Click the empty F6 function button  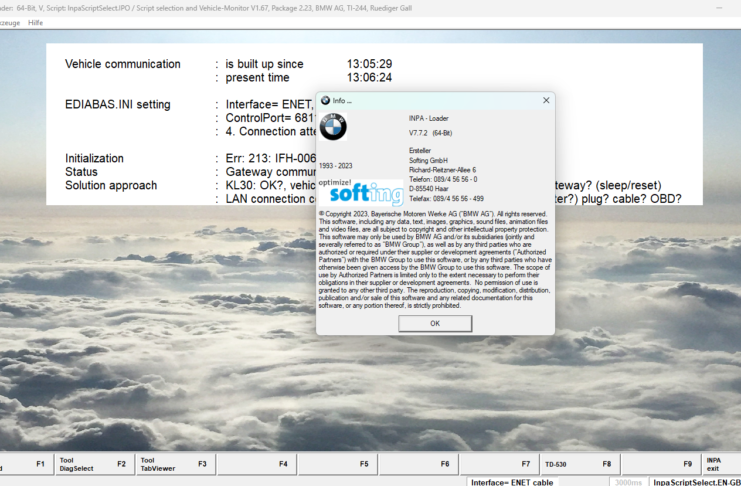pyautogui.click(x=418, y=464)
